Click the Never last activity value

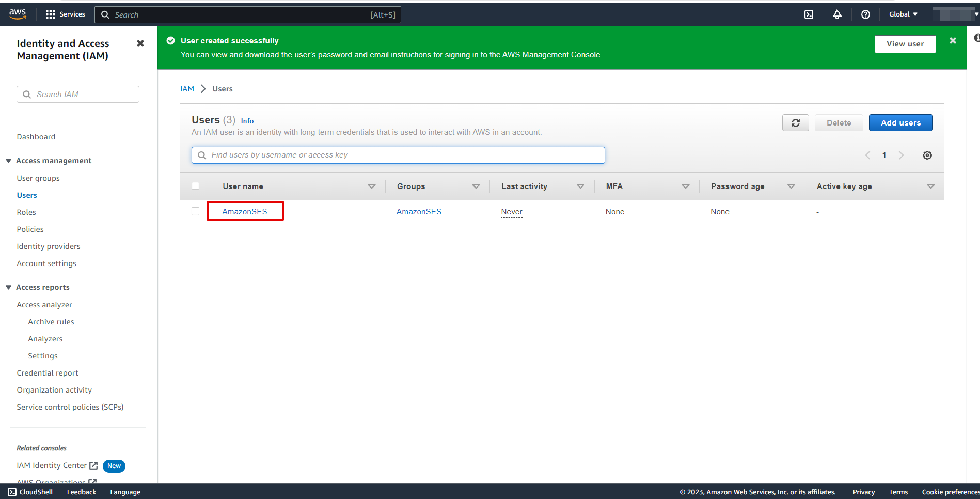point(512,212)
